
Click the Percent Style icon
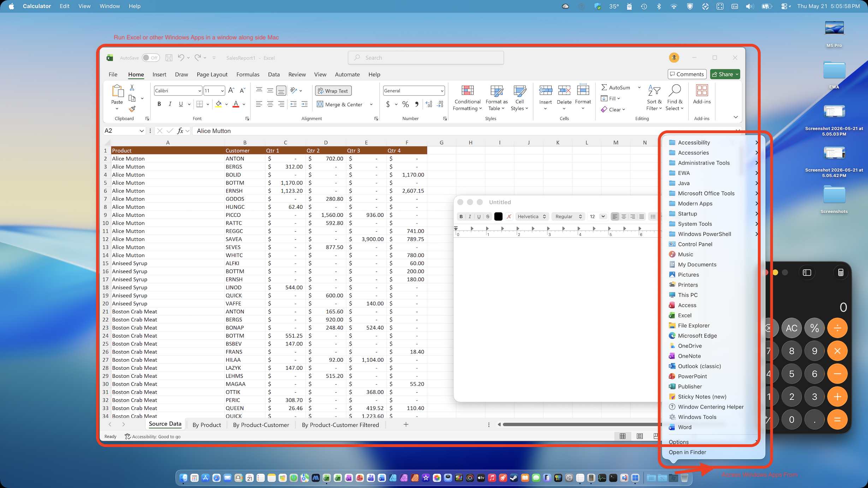point(405,104)
